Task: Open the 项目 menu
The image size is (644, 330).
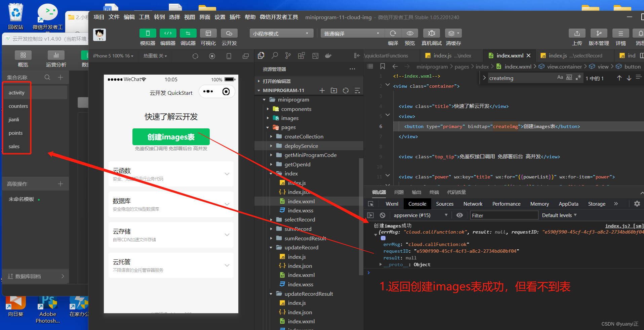Action: pos(99,17)
